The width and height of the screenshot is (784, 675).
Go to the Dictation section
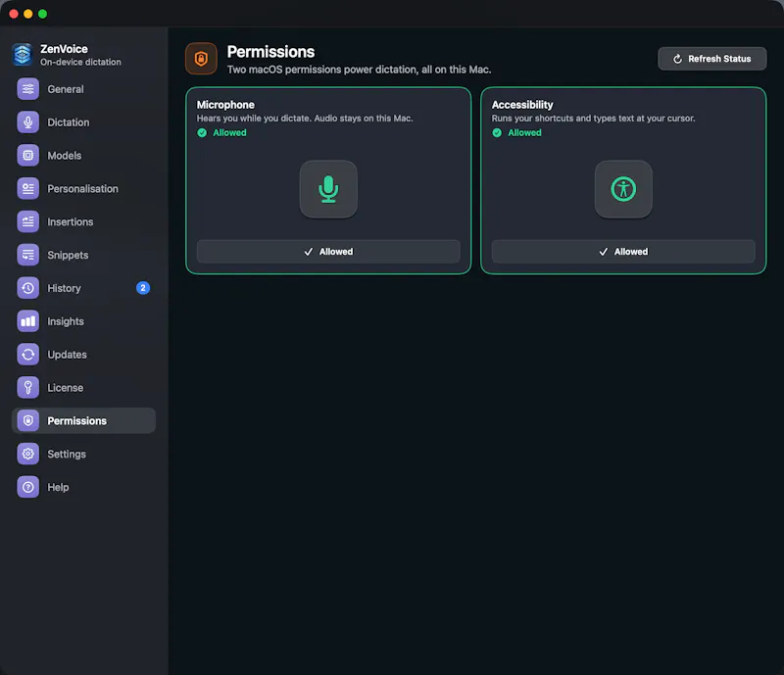(83, 122)
